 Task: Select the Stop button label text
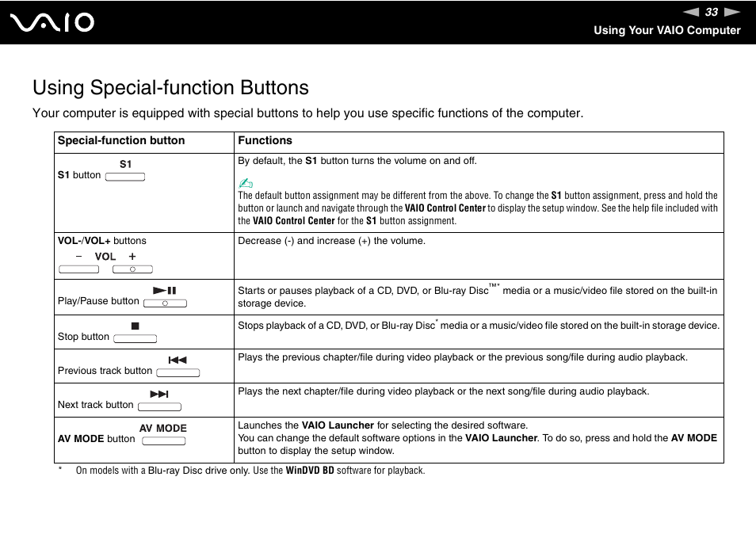point(83,337)
